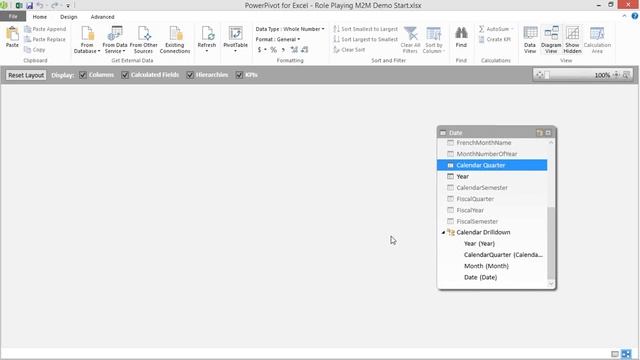The width and height of the screenshot is (640, 360).
Task: Select the FiscalSemester column
Action: [492, 221]
